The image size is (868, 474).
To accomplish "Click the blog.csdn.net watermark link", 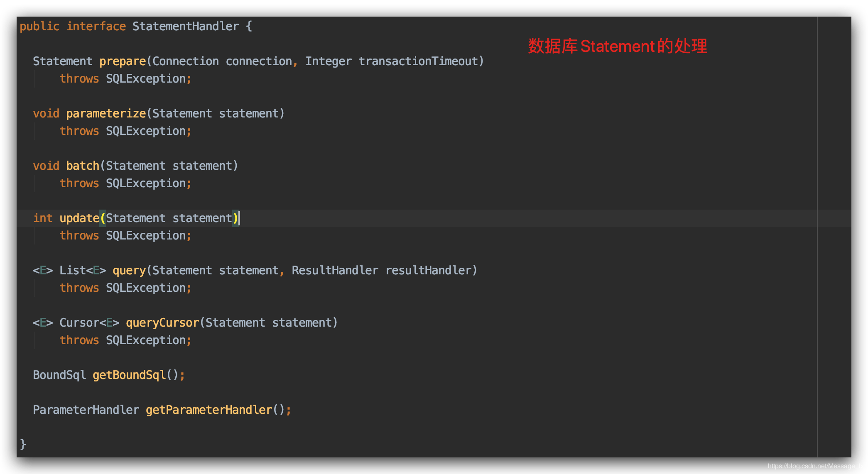I will coord(815,466).
